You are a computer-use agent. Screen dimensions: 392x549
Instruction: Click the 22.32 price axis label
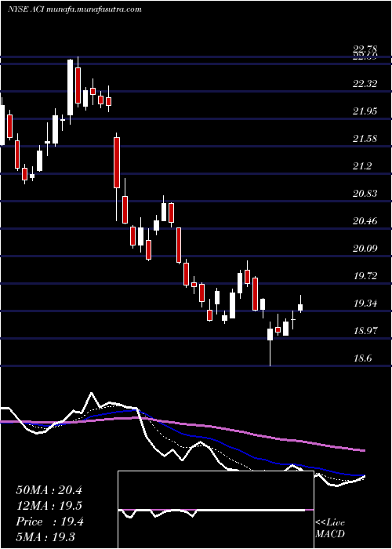click(x=367, y=83)
